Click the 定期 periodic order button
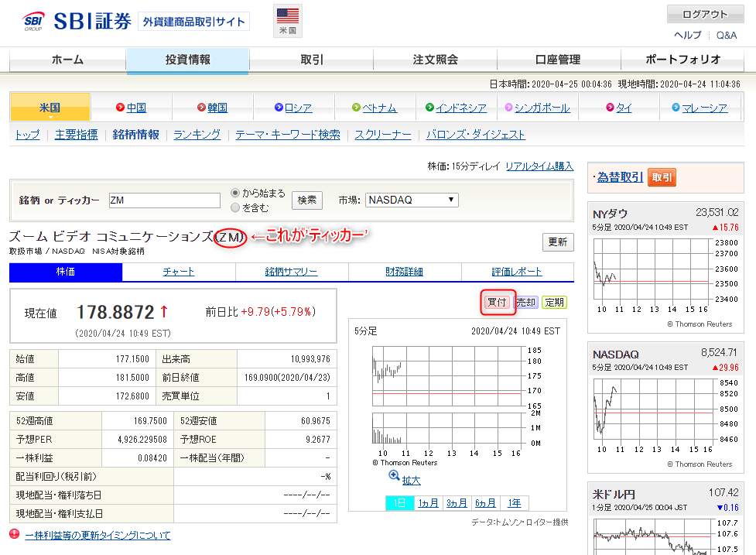756x555 pixels. 554,303
